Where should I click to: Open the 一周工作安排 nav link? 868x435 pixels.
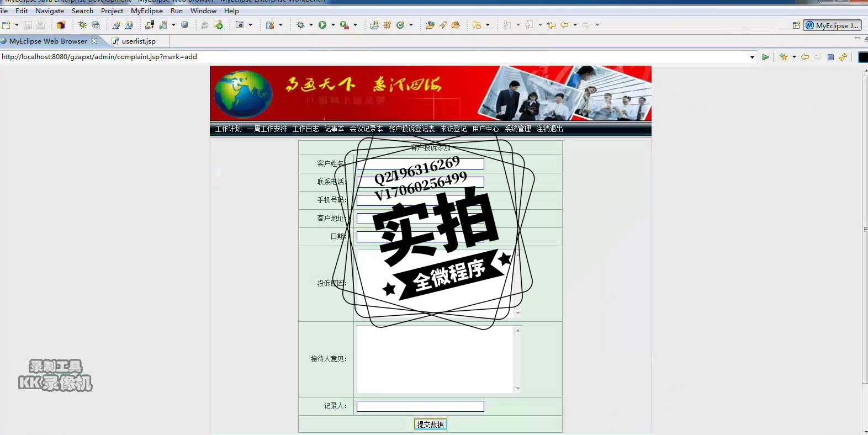click(x=267, y=129)
